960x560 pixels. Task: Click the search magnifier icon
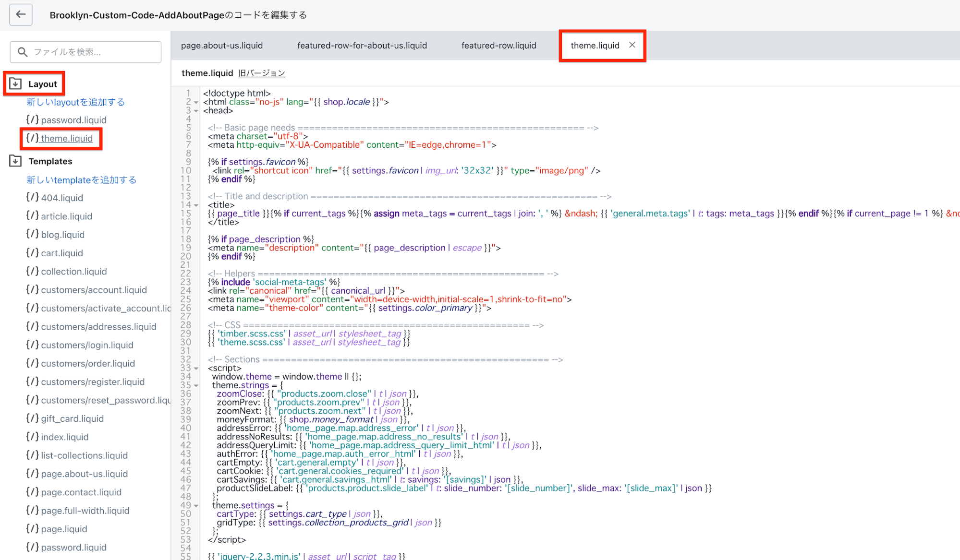point(23,52)
